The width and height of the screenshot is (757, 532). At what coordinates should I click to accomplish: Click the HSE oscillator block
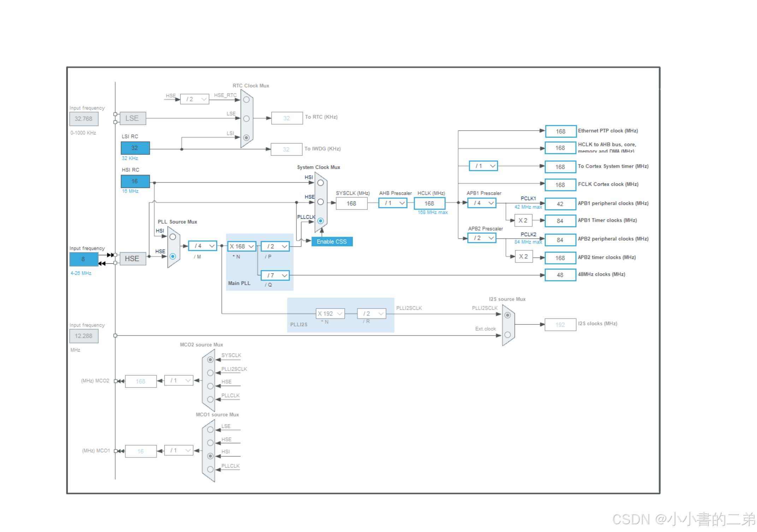click(x=132, y=259)
